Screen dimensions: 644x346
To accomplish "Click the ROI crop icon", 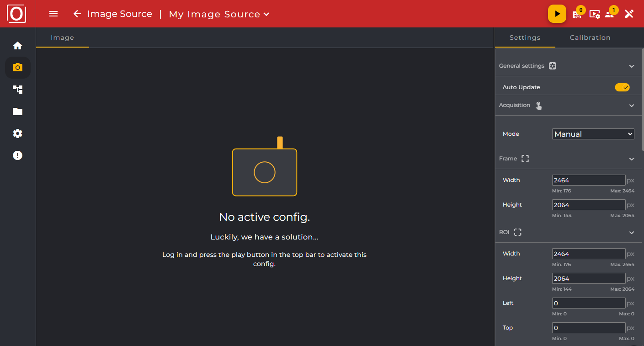I will pos(517,232).
